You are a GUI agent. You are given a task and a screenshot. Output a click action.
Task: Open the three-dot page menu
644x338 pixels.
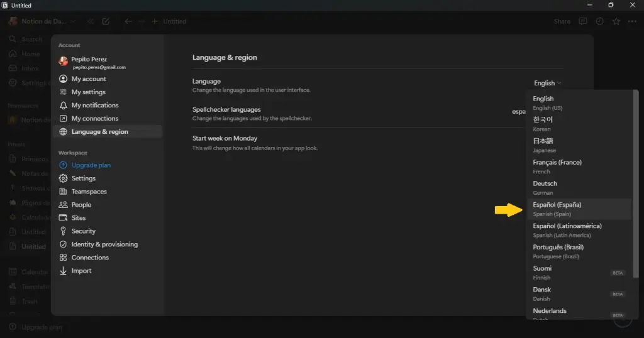632,21
